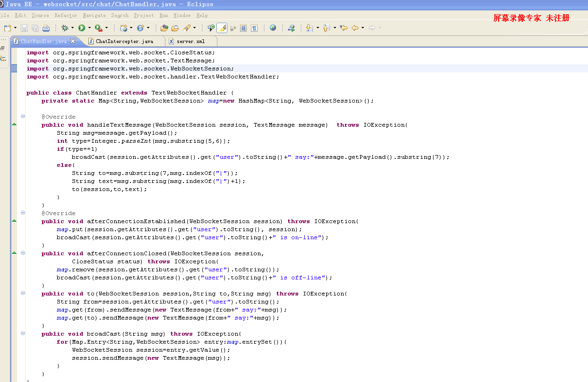Screen dimensions: 588x382
Task: Click the Open Type toolbar icon
Action: 164,28
